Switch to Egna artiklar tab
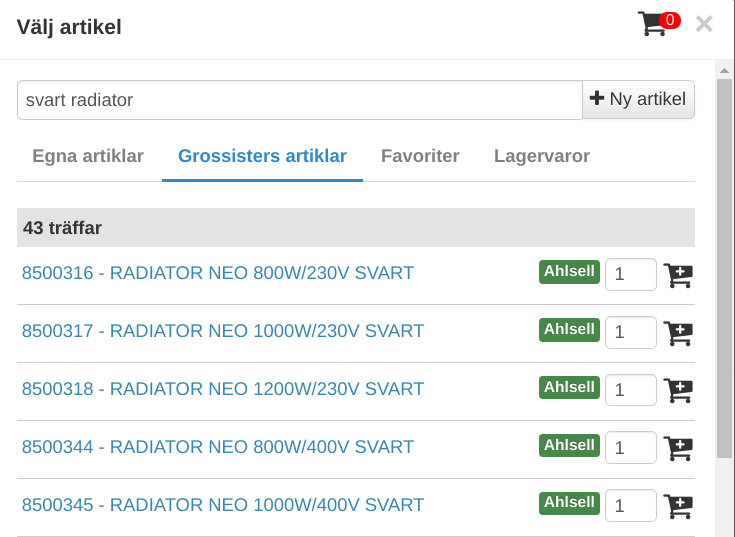Image resolution: width=735 pixels, height=537 pixels. tap(88, 156)
